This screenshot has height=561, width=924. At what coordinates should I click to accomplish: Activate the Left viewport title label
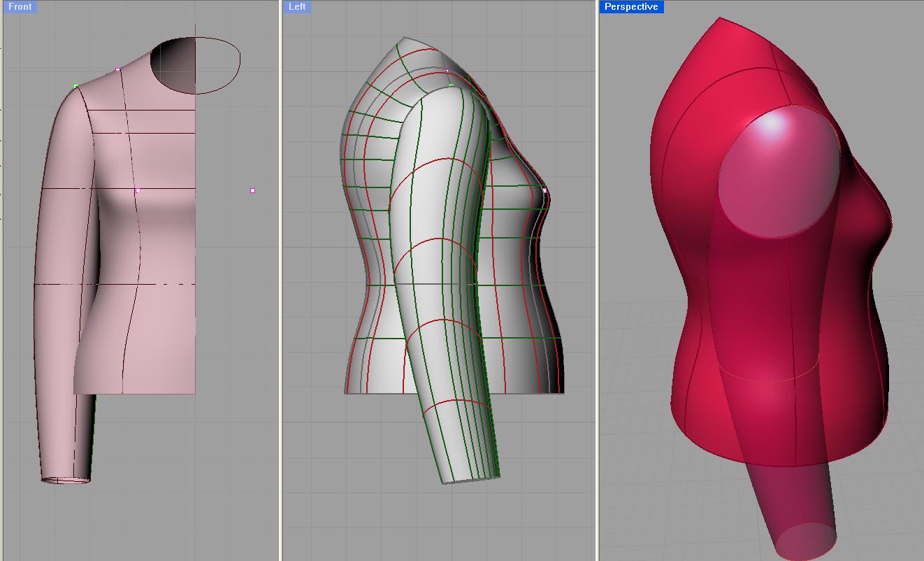click(x=297, y=6)
